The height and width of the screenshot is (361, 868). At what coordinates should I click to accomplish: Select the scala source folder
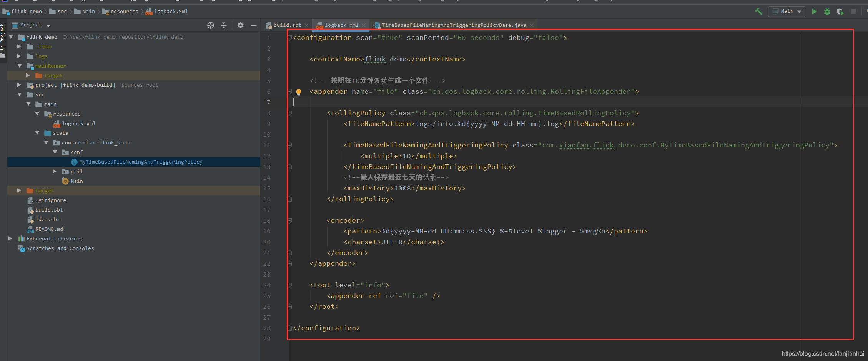click(60, 133)
